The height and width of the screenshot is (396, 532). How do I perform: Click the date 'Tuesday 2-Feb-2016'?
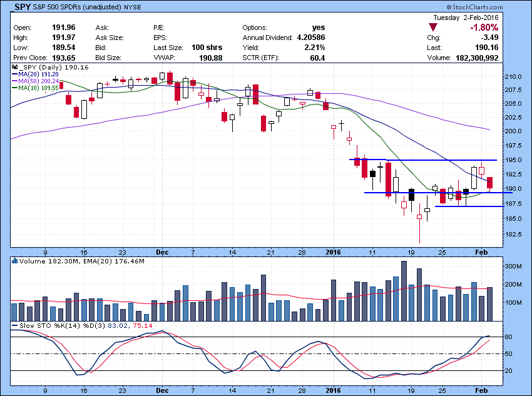point(466,18)
